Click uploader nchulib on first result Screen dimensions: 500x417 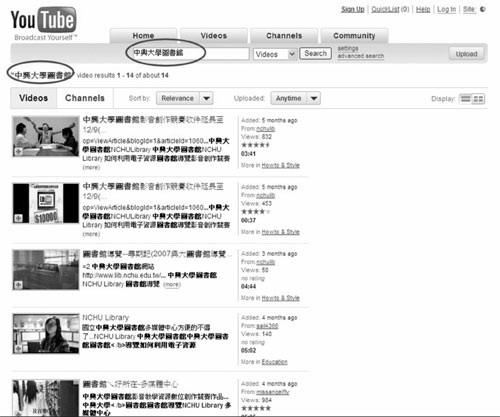(x=265, y=129)
